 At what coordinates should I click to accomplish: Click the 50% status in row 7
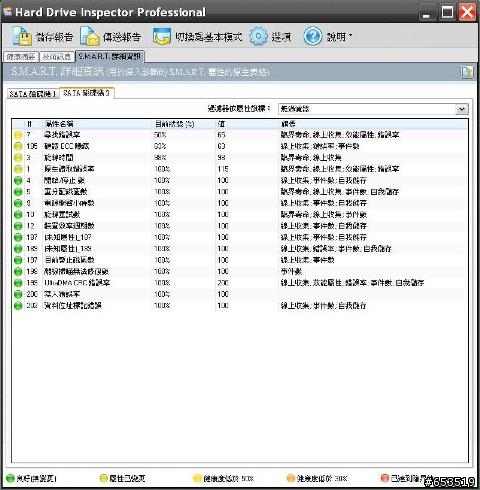pos(160,135)
